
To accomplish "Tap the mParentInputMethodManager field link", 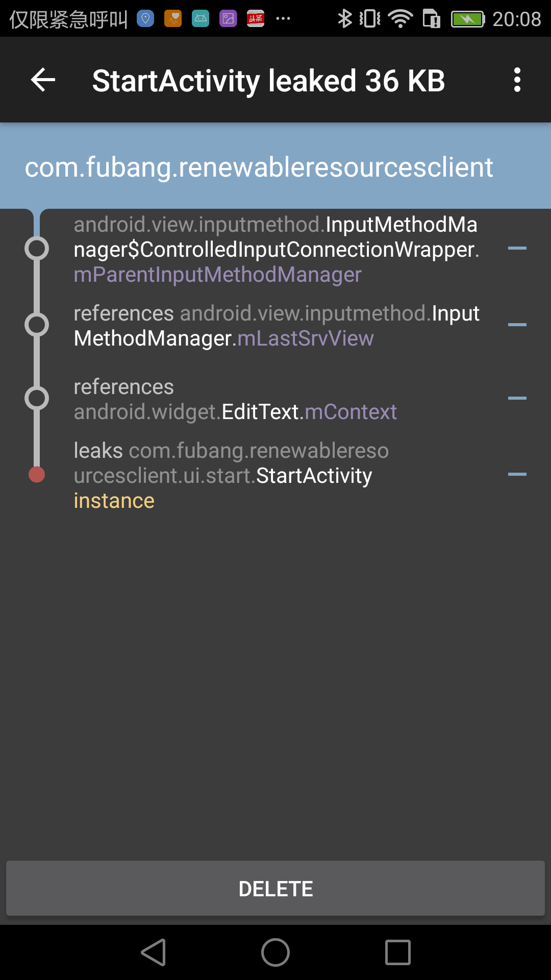I will coord(217,274).
